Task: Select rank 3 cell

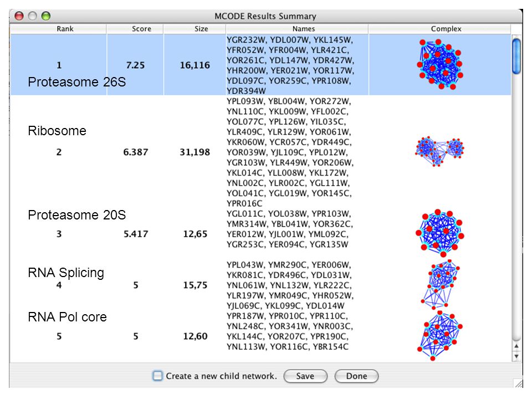Action: pos(59,234)
